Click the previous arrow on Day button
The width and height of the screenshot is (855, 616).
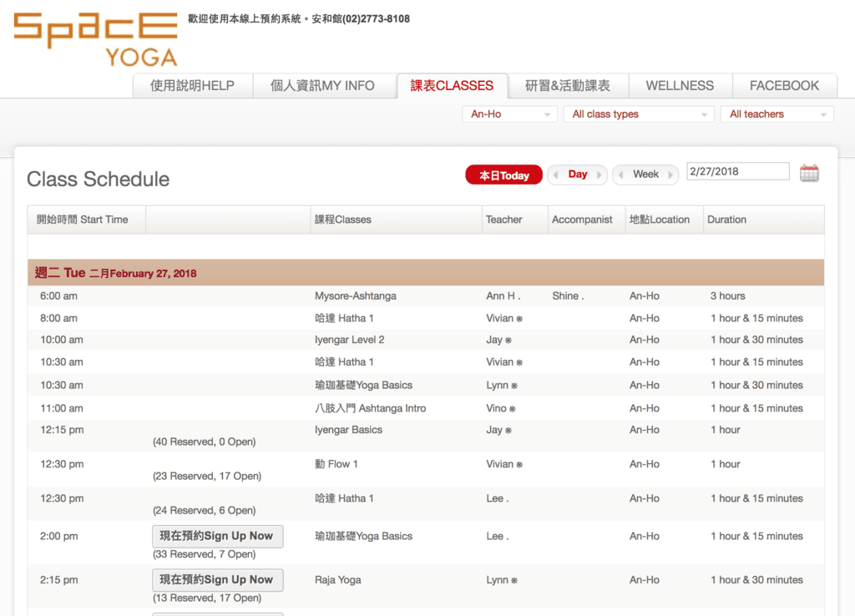(x=556, y=175)
